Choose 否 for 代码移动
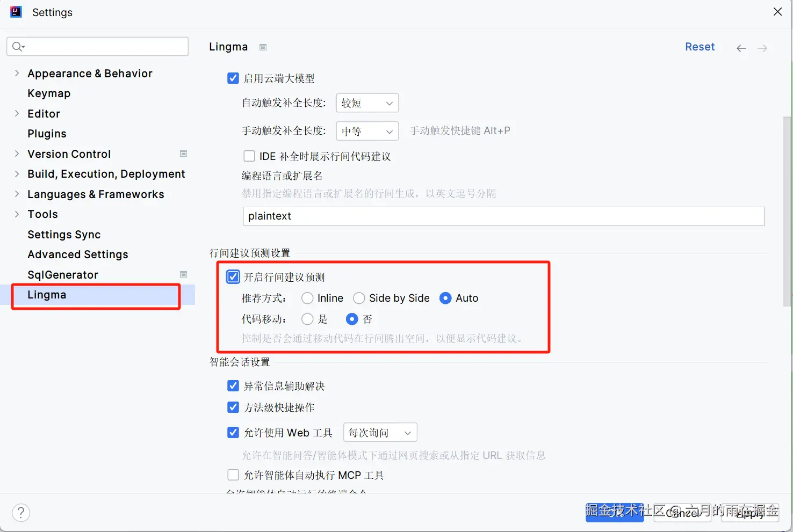This screenshot has height=532, width=793. [x=352, y=319]
